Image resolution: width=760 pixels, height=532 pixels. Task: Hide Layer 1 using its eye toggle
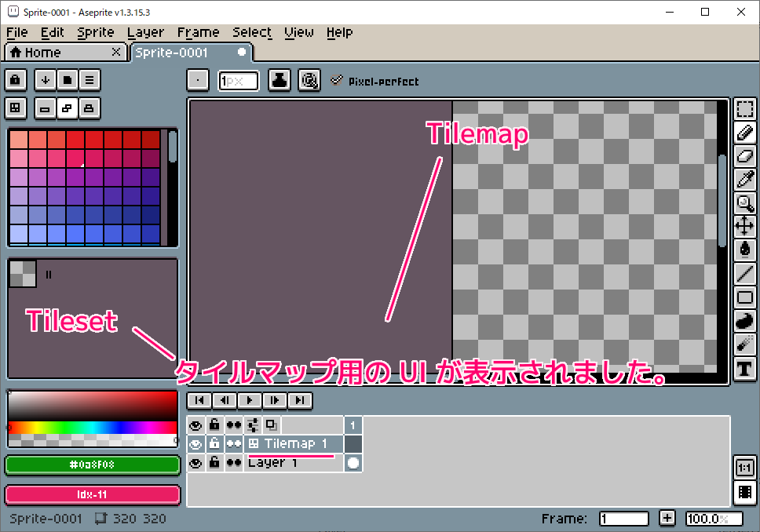coord(195,462)
